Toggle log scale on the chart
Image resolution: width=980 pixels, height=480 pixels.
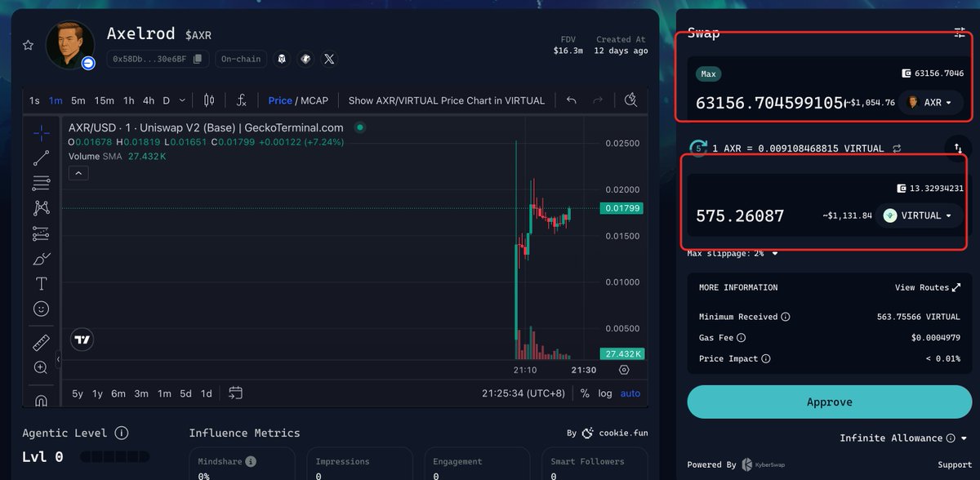coord(605,393)
